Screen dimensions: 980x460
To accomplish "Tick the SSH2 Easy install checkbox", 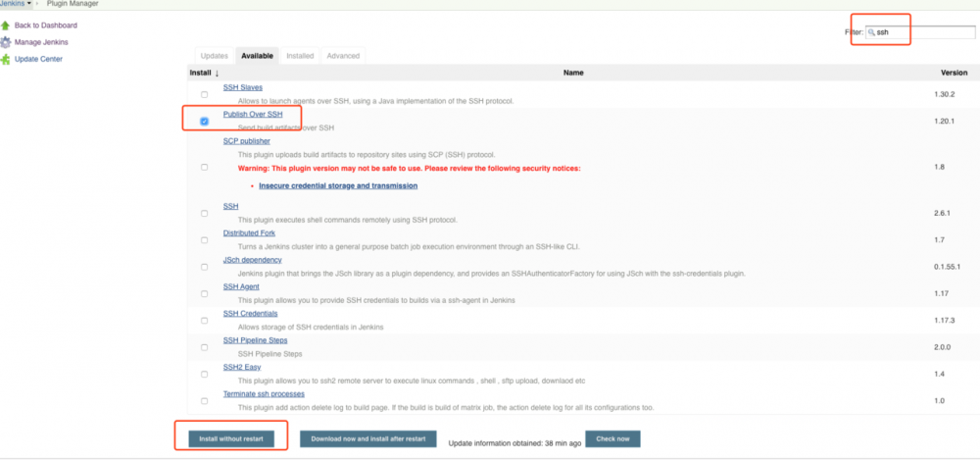I will (205, 375).
